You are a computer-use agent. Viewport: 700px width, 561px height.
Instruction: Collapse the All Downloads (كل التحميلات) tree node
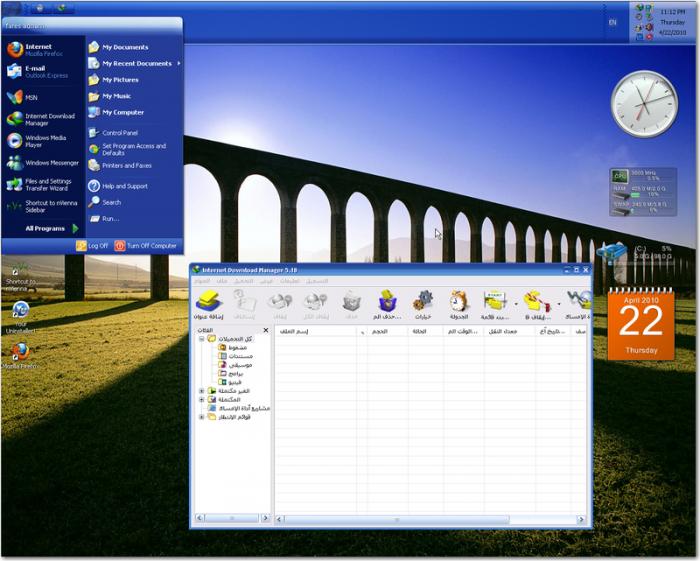tap(201, 339)
